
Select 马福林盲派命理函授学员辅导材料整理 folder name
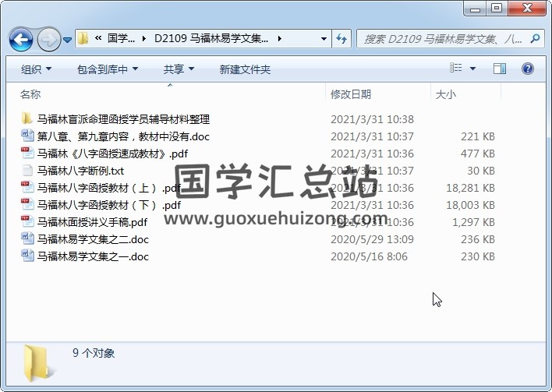pos(123,119)
